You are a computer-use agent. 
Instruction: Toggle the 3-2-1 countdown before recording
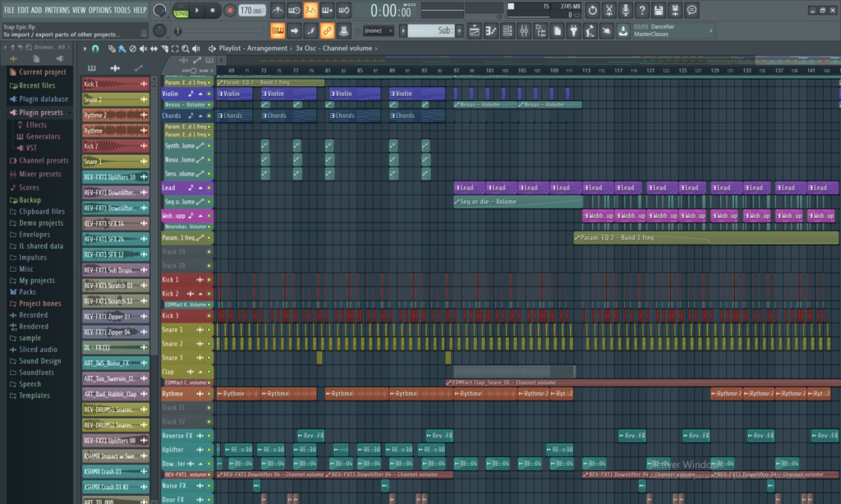[310, 10]
